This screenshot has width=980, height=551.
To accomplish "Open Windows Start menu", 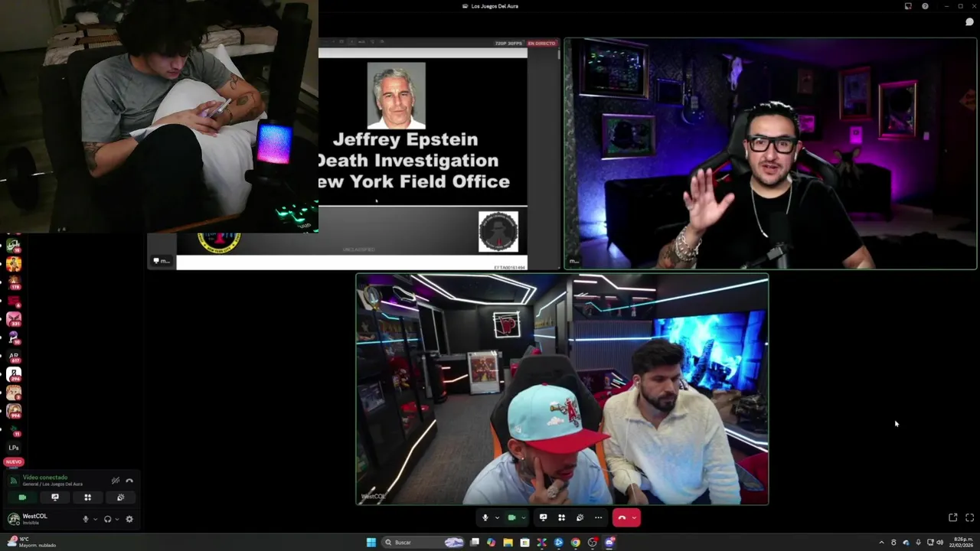I will (x=371, y=543).
